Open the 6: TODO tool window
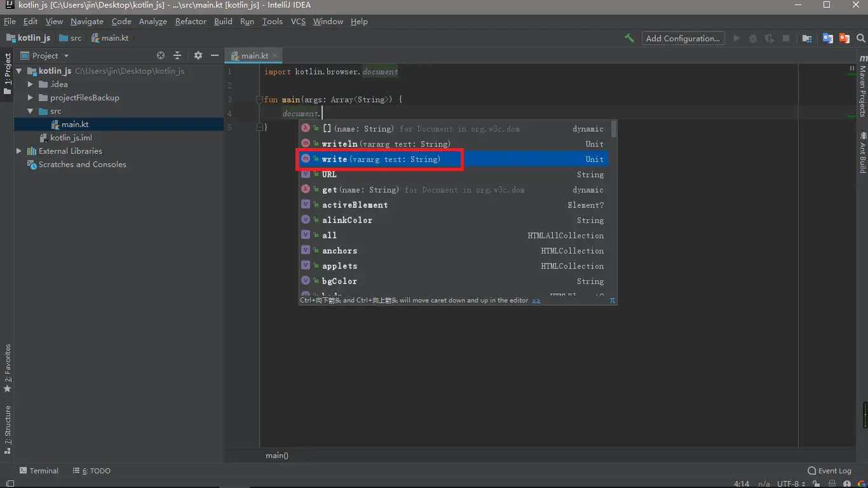The width and height of the screenshot is (868, 488). click(92, 471)
